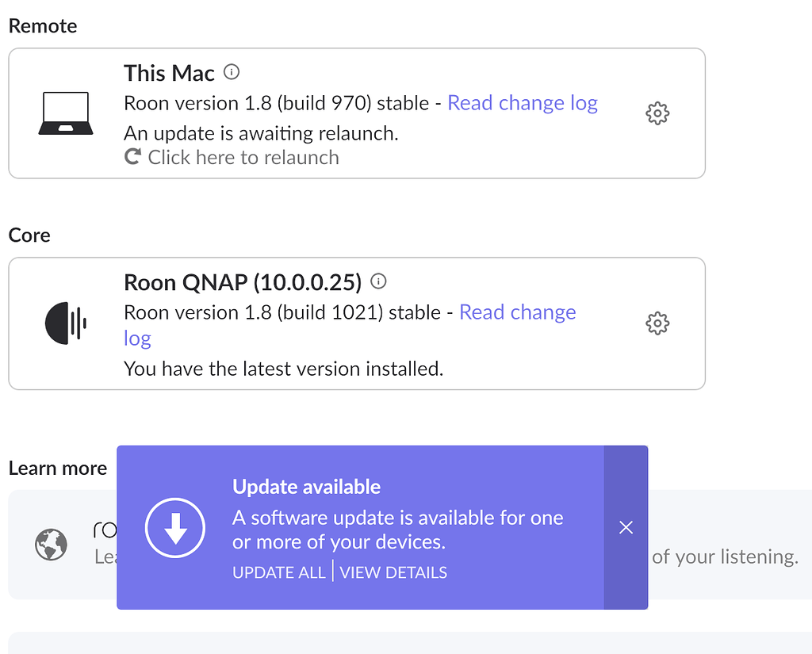Select the Remote section header

coord(42,25)
